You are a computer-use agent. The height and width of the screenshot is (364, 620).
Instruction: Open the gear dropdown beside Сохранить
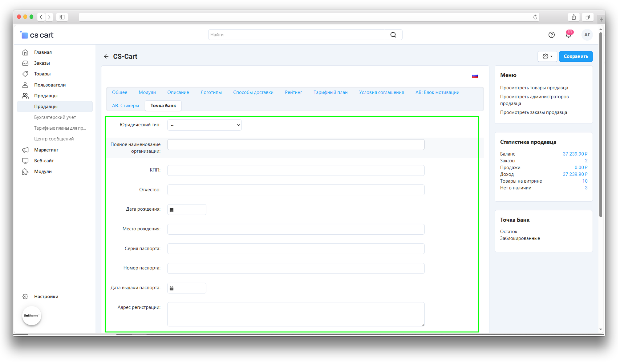[547, 56]
